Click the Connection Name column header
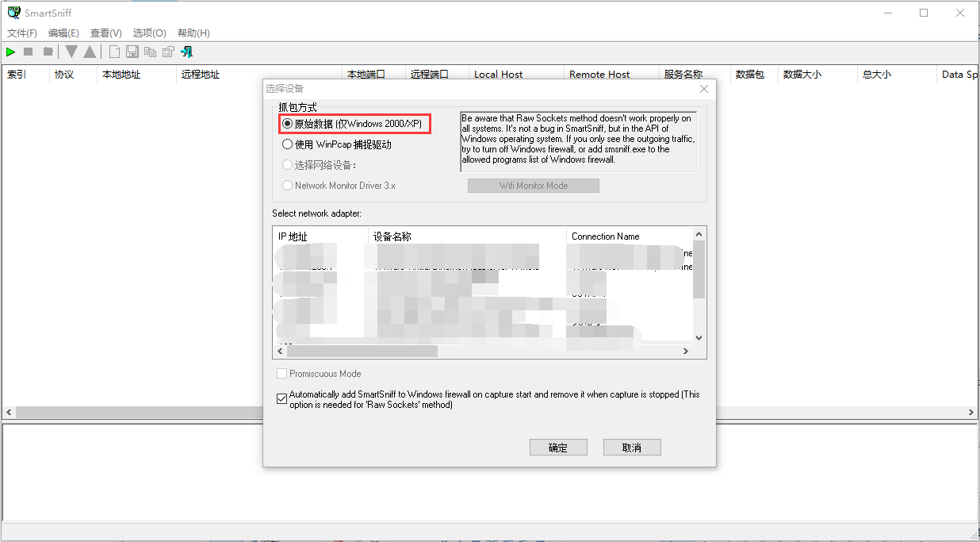 (630, 236)
